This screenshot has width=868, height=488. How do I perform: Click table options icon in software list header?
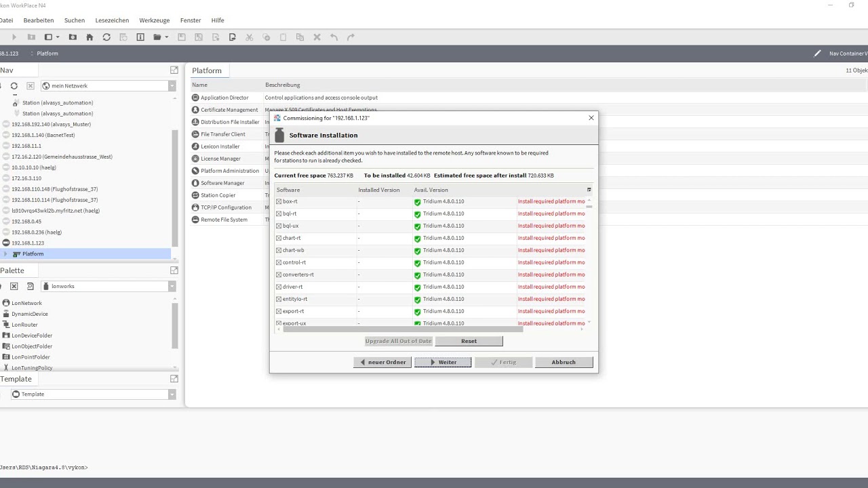589,190
